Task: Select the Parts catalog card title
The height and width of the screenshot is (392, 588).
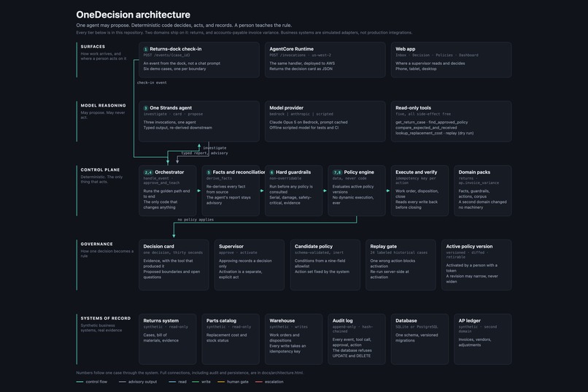Action: point(221,320)
